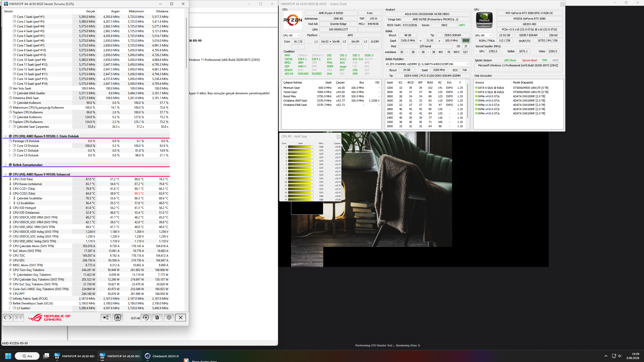644x362 pixels.
Task: Click the green memory module icon
Action: 466,40
